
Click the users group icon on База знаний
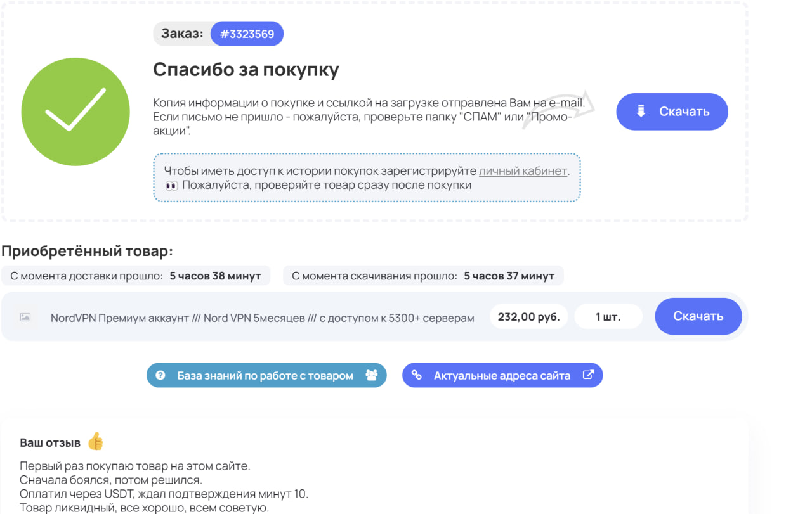point(371,376)
